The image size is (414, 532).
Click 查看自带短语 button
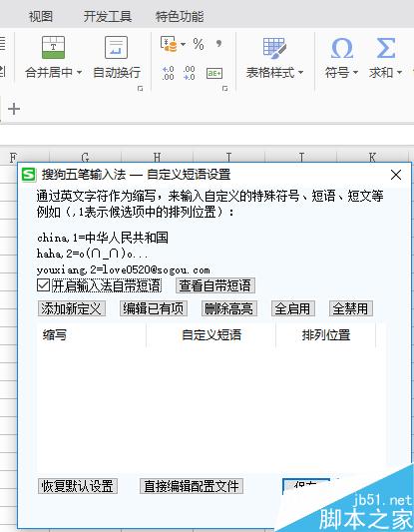pyautogui.click(x=215, y=285)
